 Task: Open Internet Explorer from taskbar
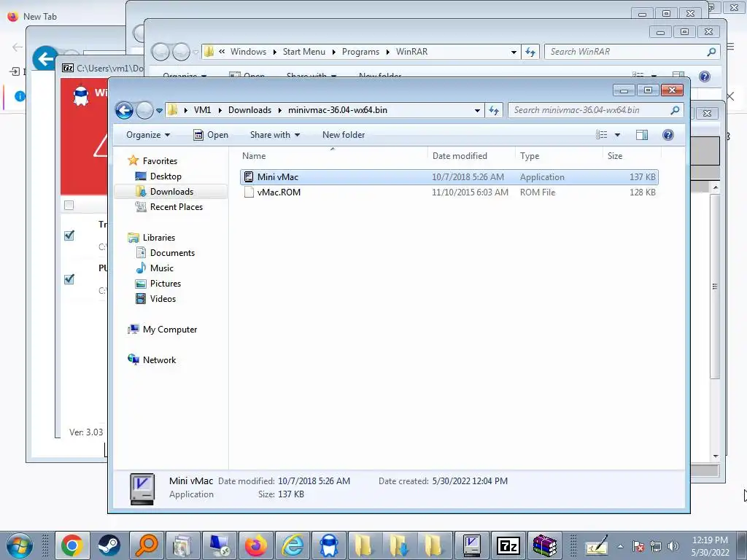point(293,545)
